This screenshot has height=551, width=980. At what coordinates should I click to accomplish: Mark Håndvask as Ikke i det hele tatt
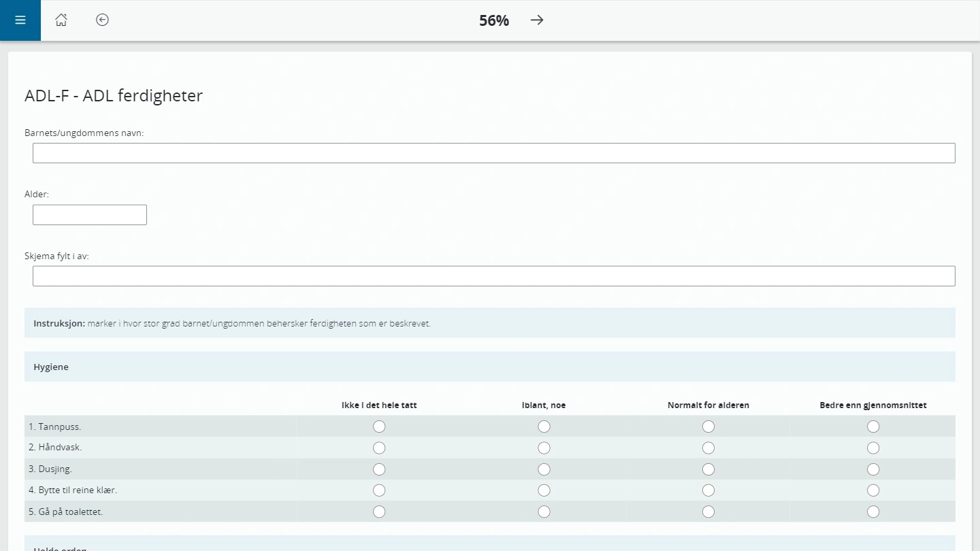379,448
